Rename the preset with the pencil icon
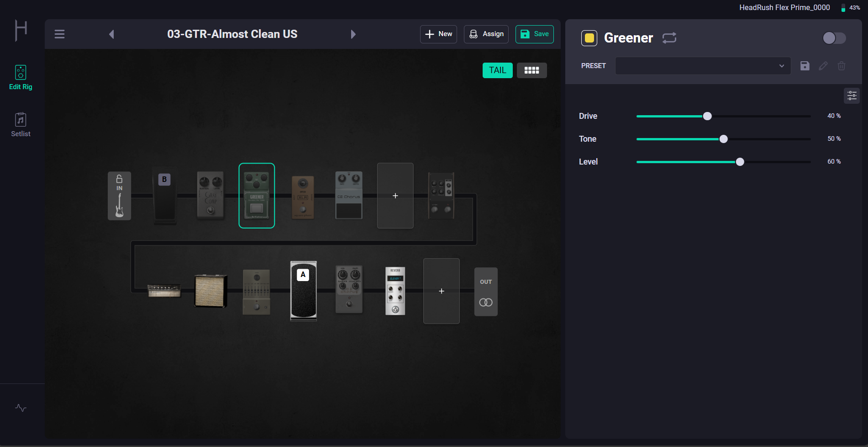The width and height of the screenshot is (868, 447). pos(823,66)
